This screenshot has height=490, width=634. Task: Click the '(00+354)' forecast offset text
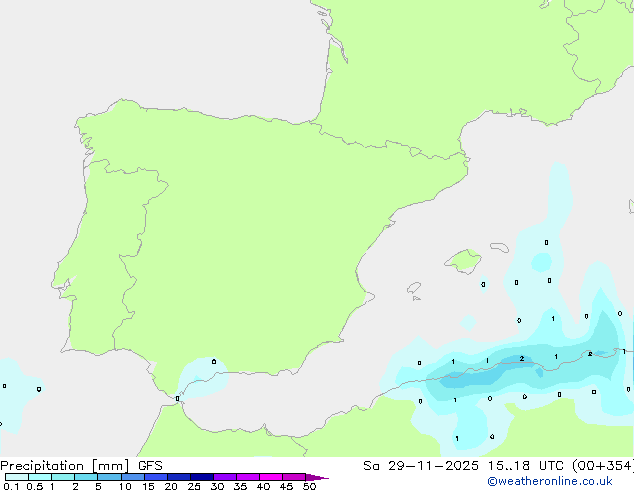pyautogui.click(x=603, y=466)
